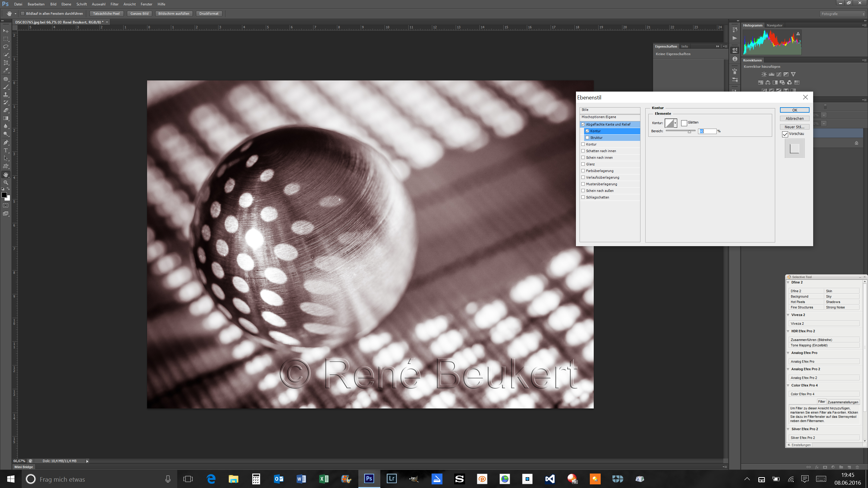The image size is (868, 488).
Task: Select the Clone Stamp tool
Action: tap(6, 95)
